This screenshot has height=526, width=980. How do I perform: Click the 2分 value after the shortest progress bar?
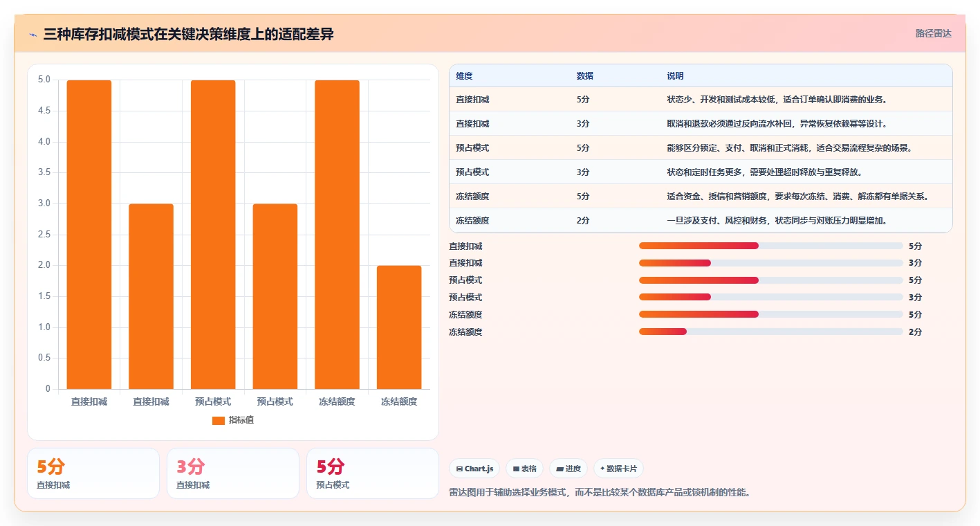tap(915, 332)
